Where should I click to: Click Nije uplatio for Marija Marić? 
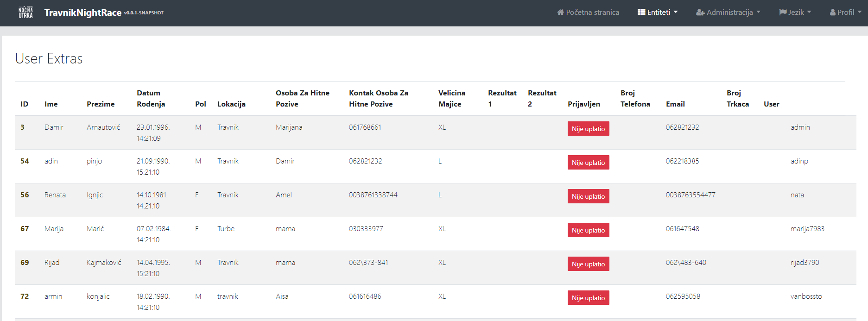tap(588, 230)
